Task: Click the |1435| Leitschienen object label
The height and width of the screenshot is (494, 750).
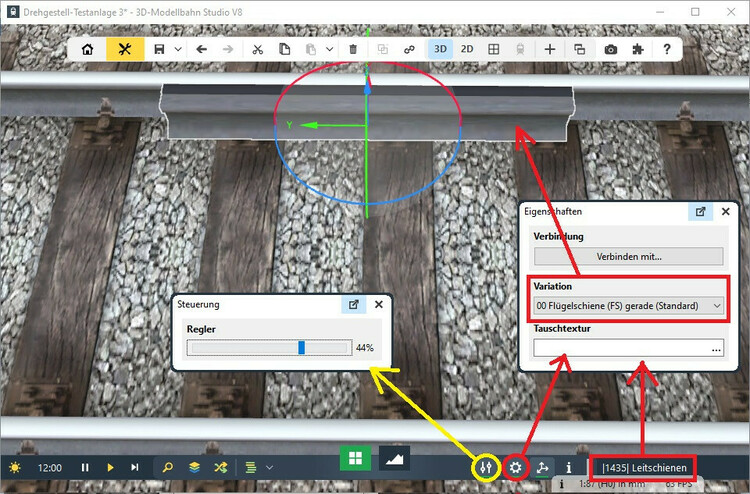Action: tap(644, 468)
